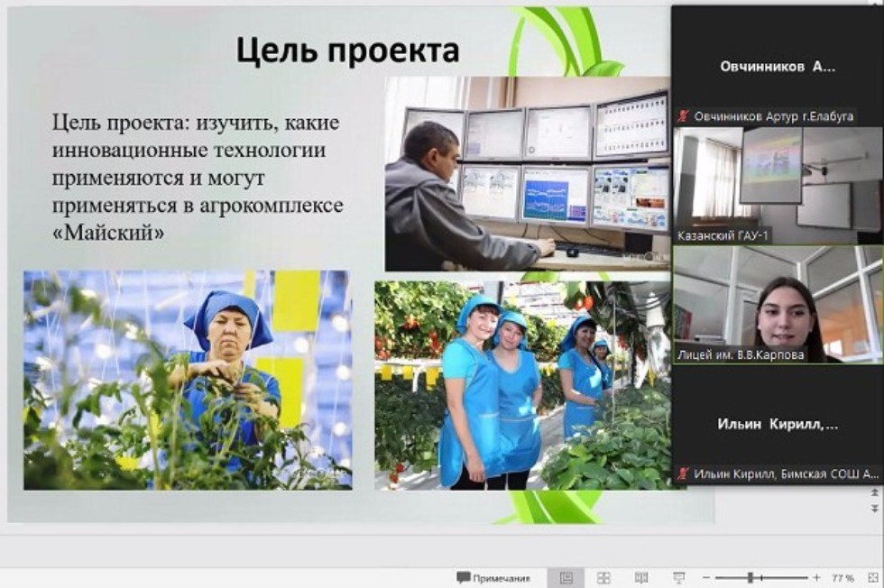
Task: Switch to Reading view
Action: pyautogui.click(x=642, y=573)
